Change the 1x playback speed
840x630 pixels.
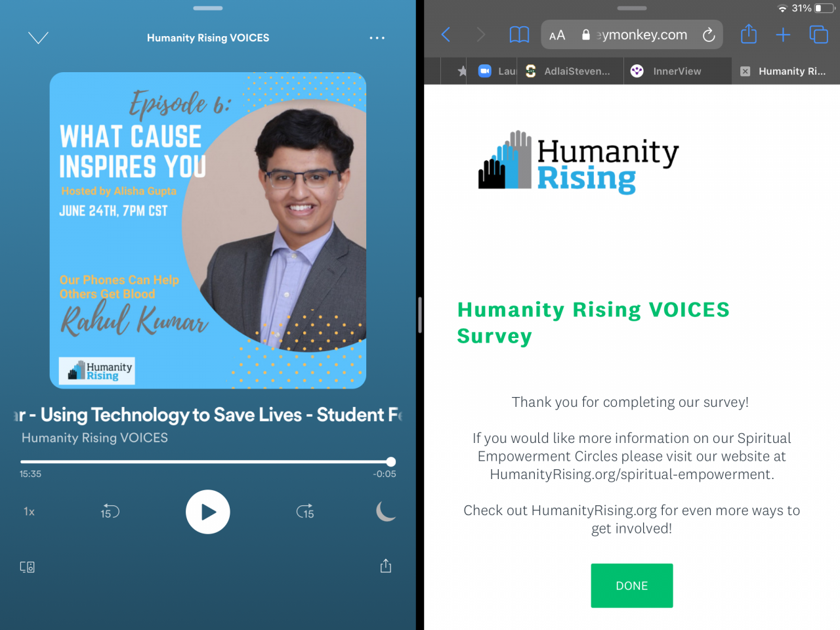click(x=29, y=512)
